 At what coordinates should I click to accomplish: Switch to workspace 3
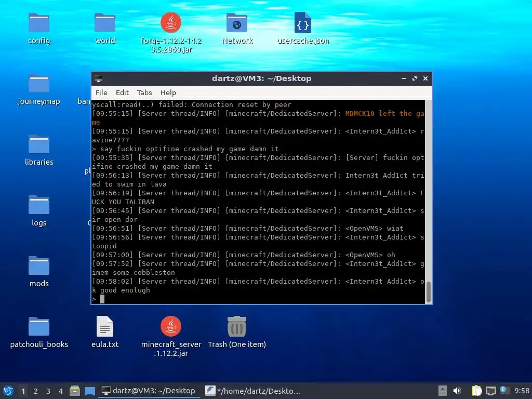[x=48, y=391]
